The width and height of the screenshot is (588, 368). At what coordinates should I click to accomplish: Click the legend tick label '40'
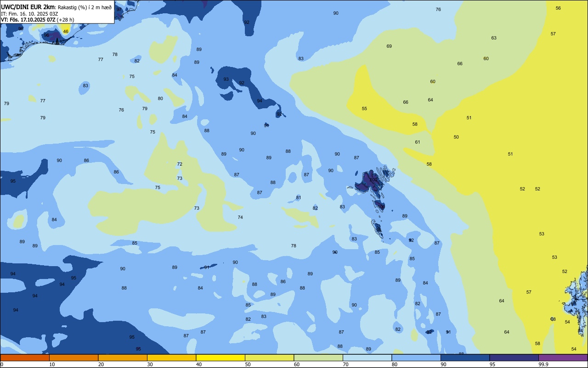[x=198, y=364]
